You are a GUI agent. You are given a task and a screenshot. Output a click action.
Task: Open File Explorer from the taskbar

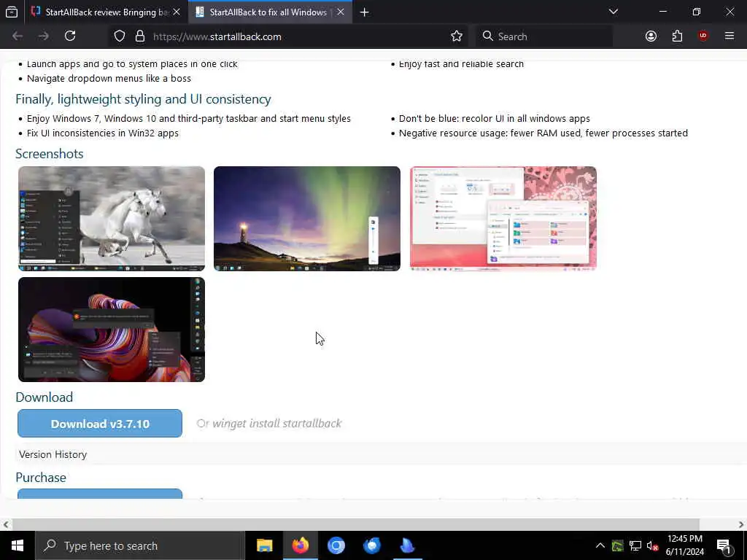click(264, 545)
